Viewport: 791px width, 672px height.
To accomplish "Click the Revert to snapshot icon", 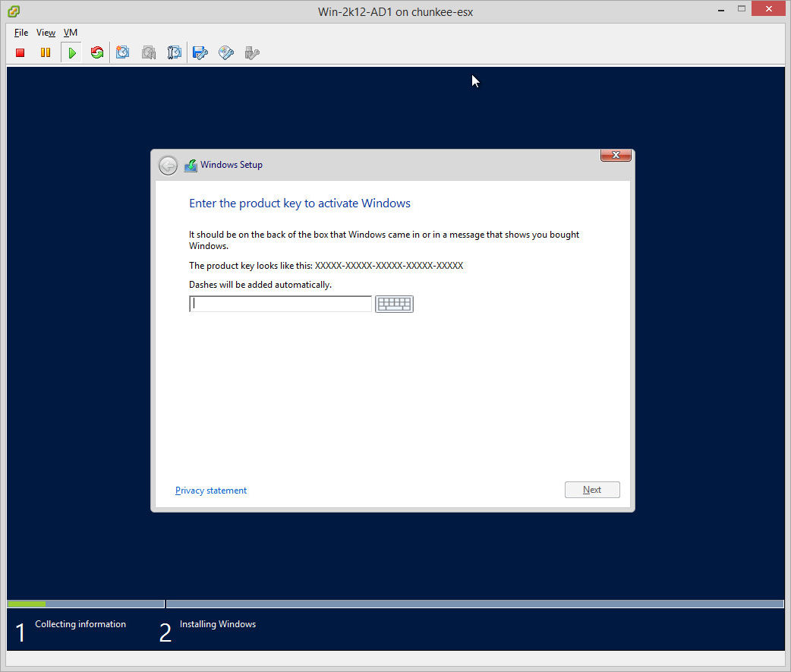I will [149, 52].
